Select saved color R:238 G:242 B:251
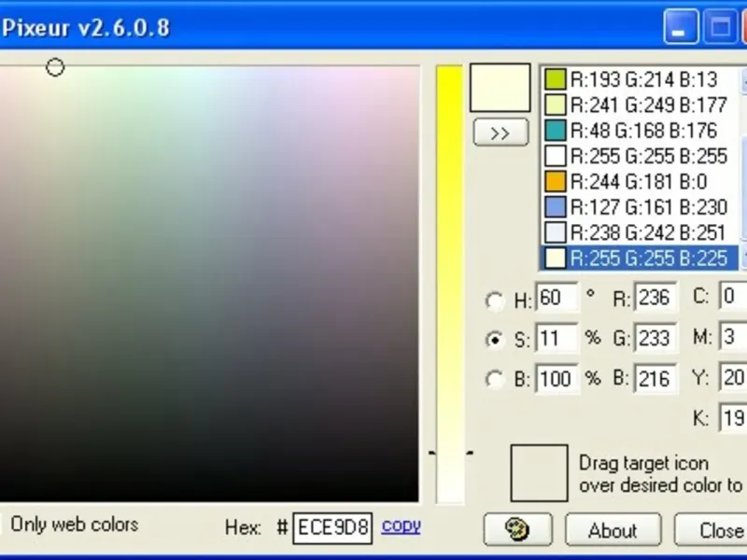This screenshot has height=560, width=747. tap(641, 232)
